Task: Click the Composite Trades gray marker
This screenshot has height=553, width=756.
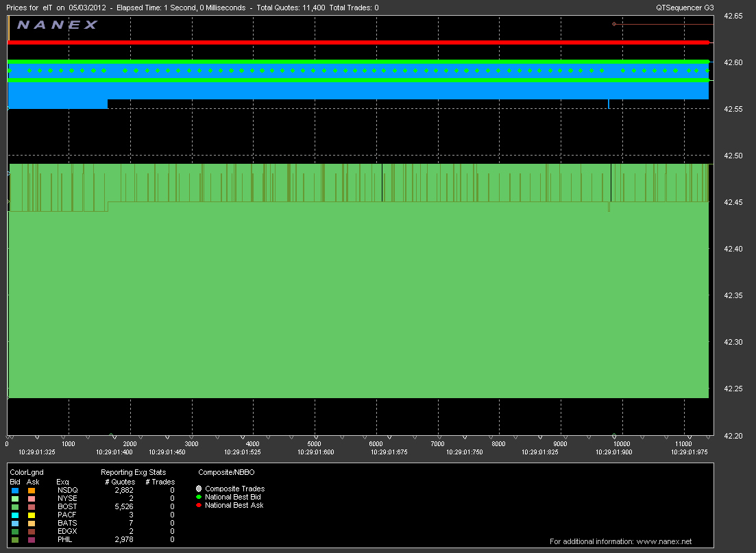Action: click(199, 489)
